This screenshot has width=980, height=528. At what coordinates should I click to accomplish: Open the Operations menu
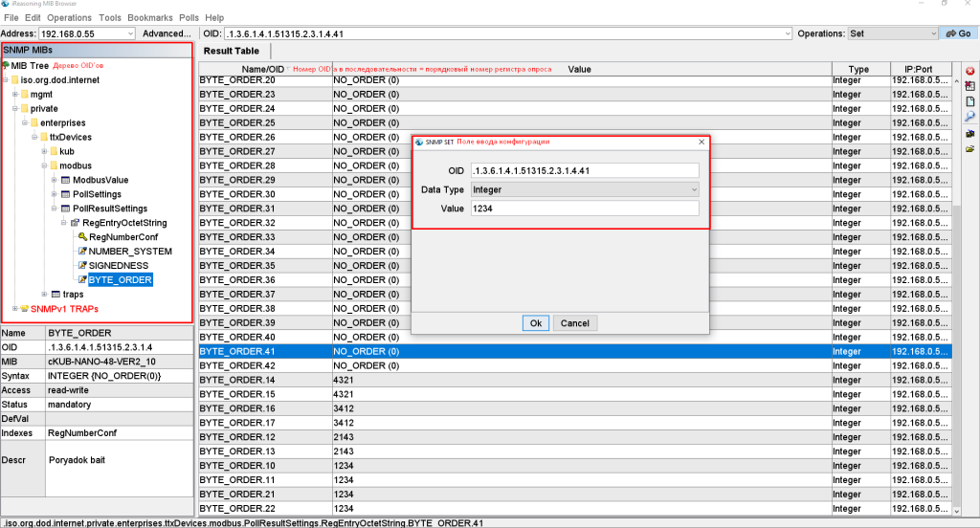pos(69,17)
